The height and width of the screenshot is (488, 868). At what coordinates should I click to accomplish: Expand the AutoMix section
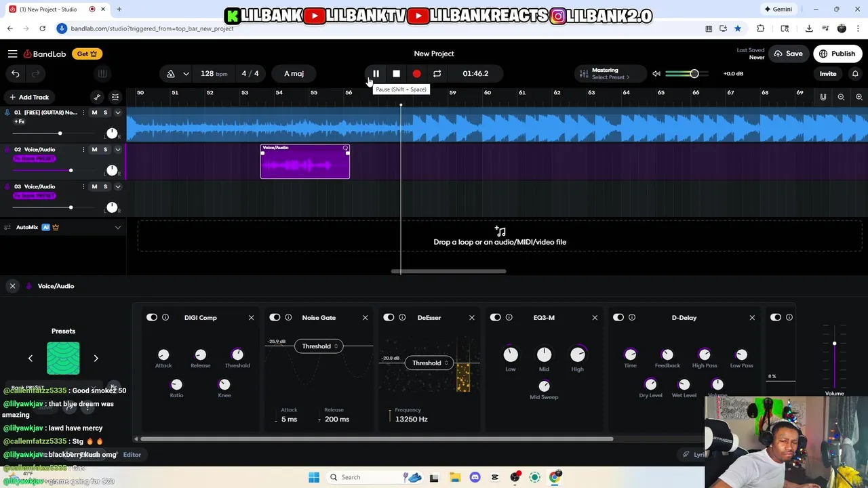117,227
